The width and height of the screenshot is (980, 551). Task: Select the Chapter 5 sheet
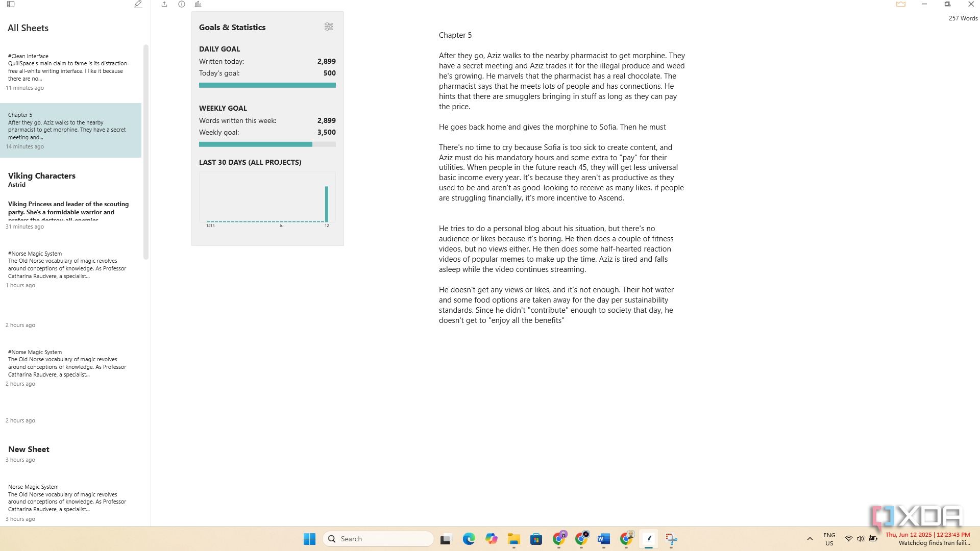[x=70, y=131]
